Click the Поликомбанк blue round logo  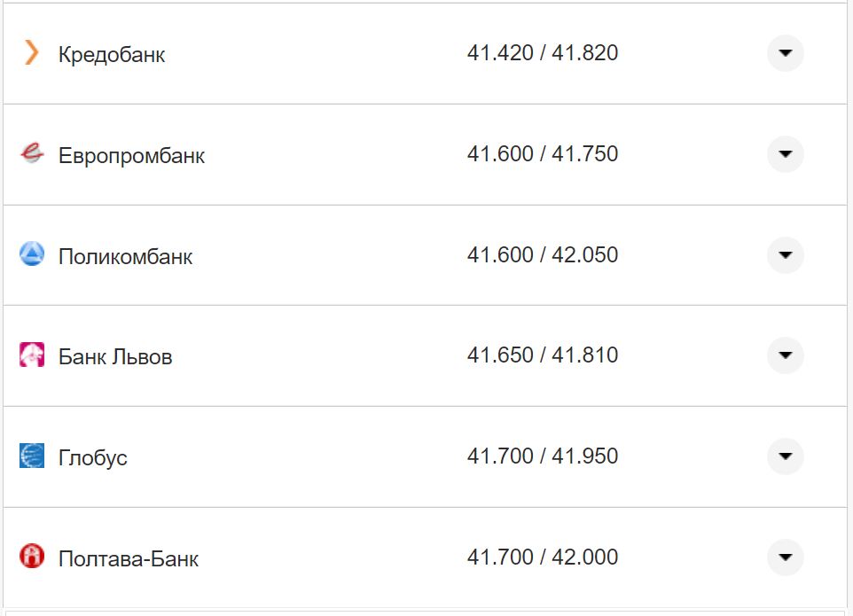click(32, 255)
